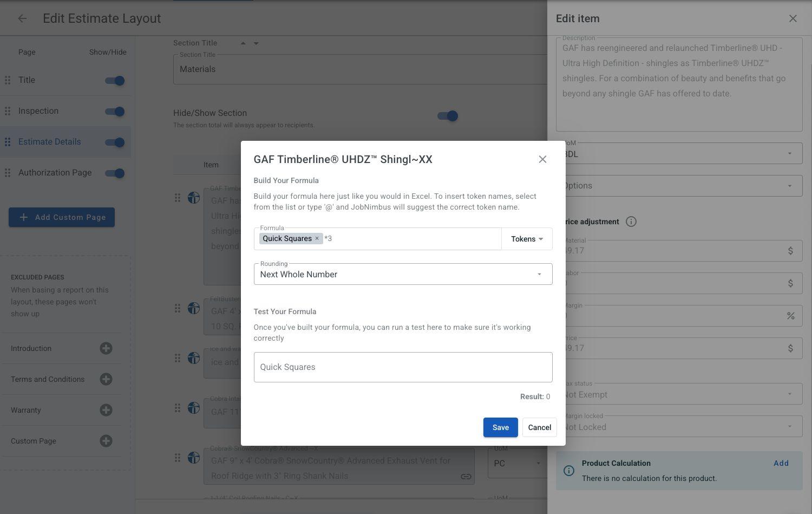Toggle the Inspection page visibility

tap(115, 112)
